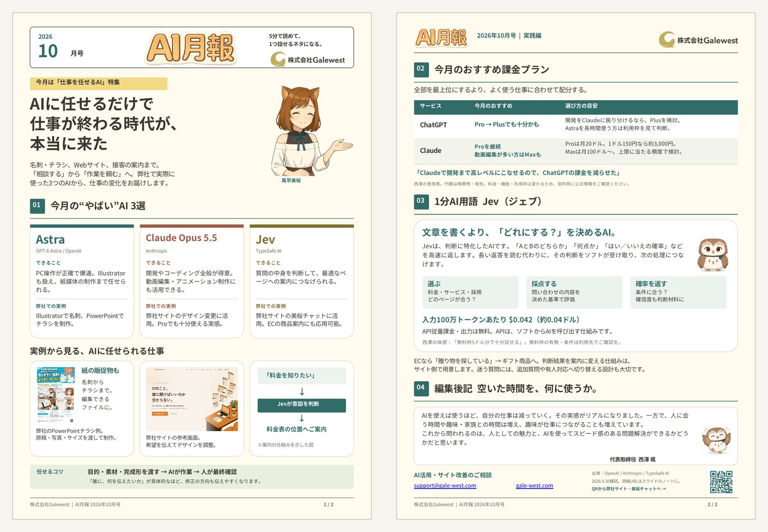This screenshot has width=768, height=532.
Task: Click the '任せるコツ' label in the green bar
Action: [x=50, y=472]
